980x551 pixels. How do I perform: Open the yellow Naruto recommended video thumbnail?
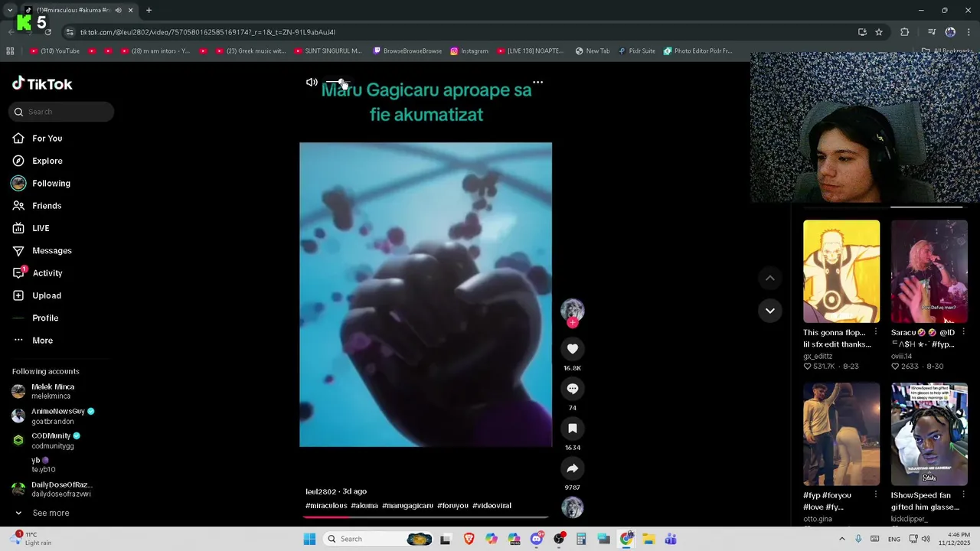click(x=841, y=272)
